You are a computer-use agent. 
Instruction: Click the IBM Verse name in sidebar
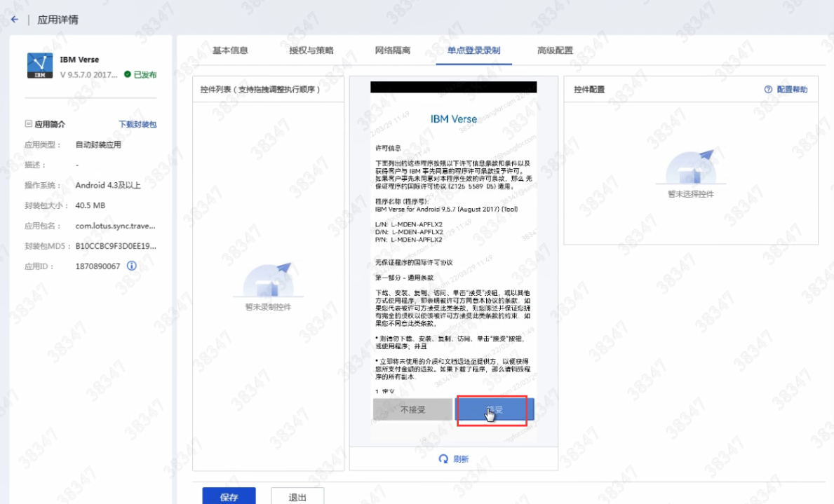(79, 60)
